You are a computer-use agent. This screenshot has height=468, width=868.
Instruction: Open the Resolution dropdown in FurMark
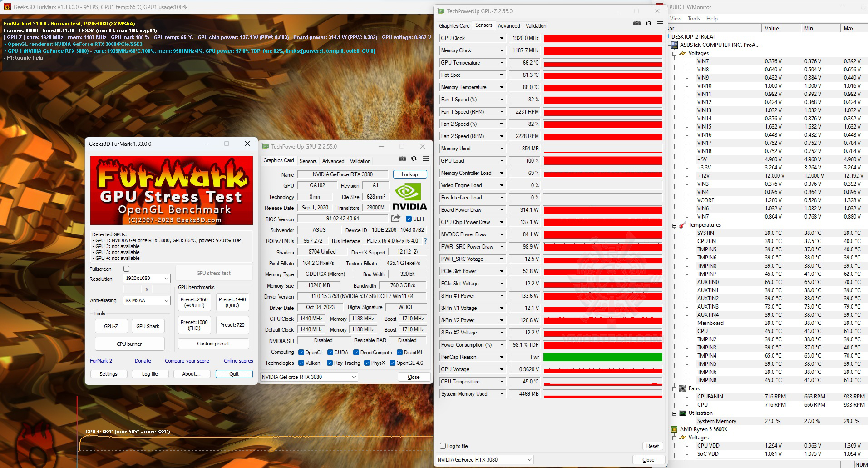pos(147,278)
